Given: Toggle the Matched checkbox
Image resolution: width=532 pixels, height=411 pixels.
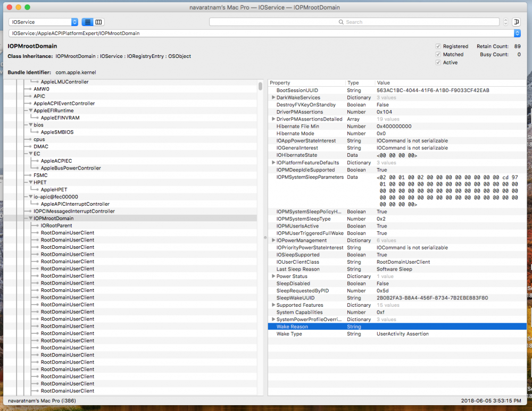Looking at the screenshot, I should (x=438, y=54).
